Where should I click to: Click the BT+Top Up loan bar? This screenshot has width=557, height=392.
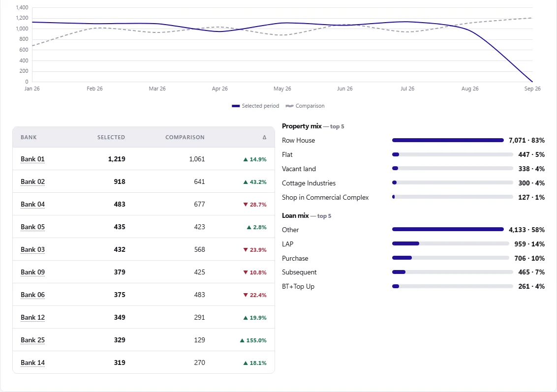pyautogui.click(x=453, y=286)
